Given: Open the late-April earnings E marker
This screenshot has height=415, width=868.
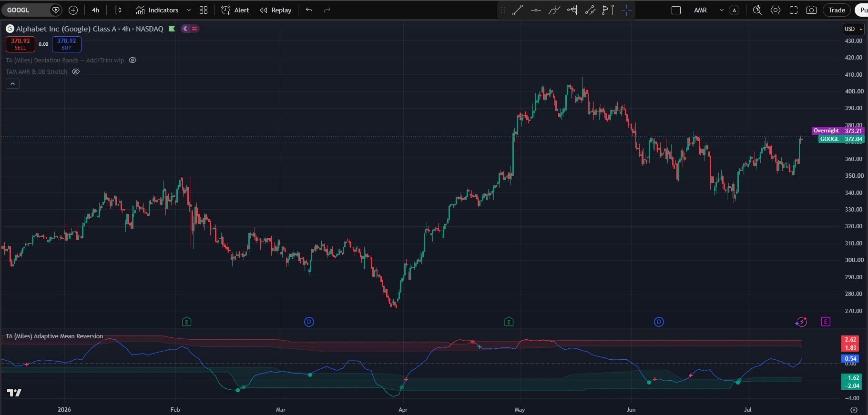Looking at the screenshot, I should click(x=509, y=322).
